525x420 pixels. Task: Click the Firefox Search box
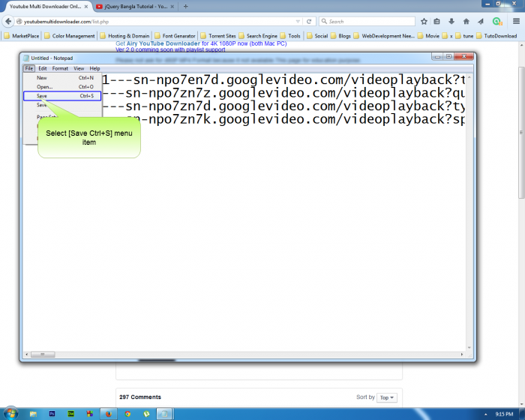367,22
